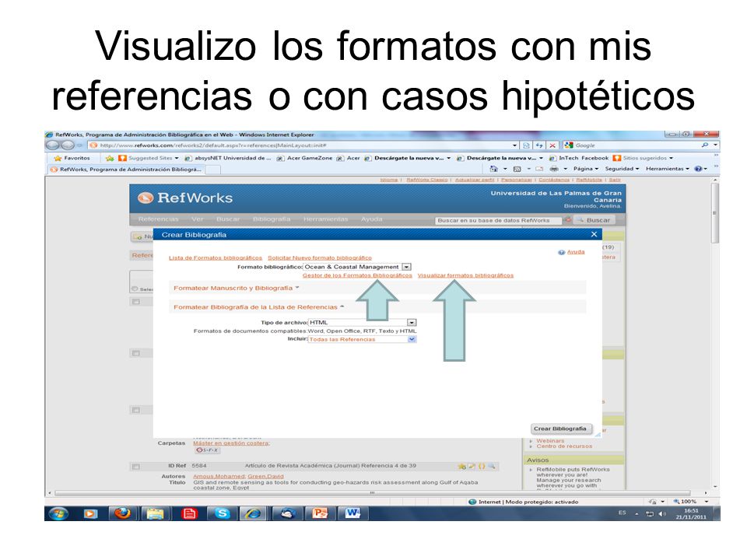This screenshot has height=560, width=747.
Task: Open Lista de Formatos bibliográficos link
Action: [216, 257]
